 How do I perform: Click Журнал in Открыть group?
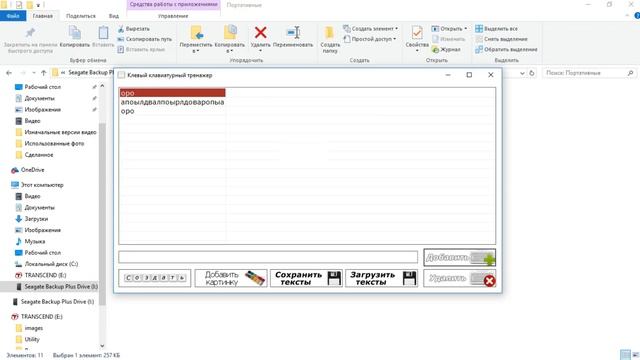[x=446, y=49]
